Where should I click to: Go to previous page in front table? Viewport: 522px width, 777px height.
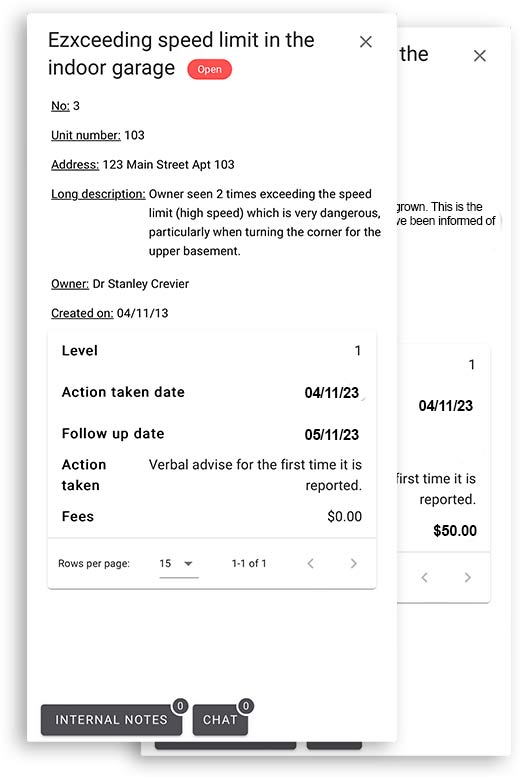coord(310,563)
